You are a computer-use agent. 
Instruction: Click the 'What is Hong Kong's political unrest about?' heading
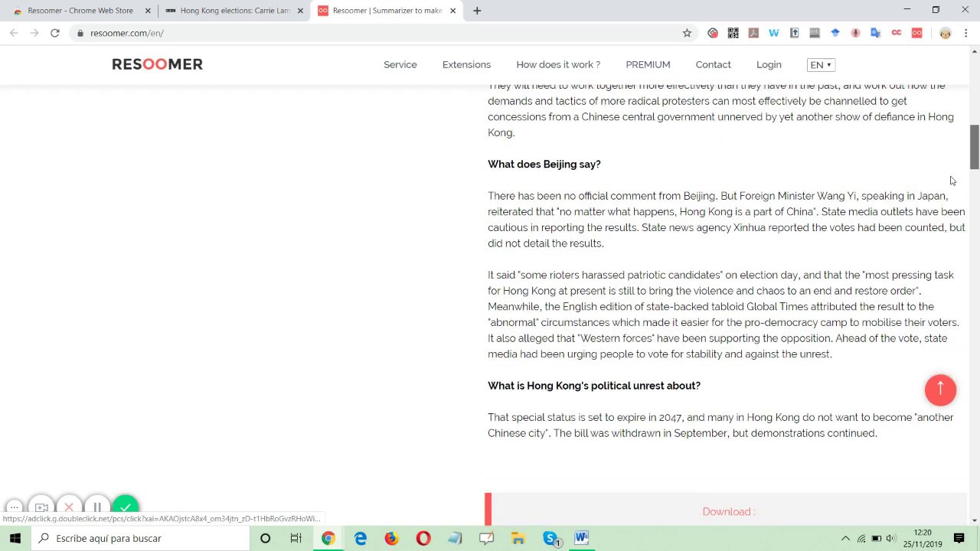tap(594, 386)
